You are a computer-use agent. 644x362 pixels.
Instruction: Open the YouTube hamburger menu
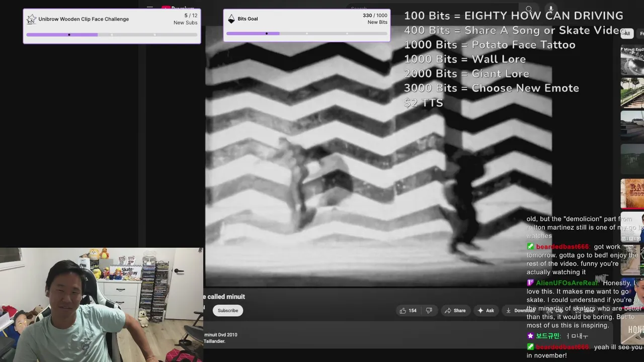150,8
